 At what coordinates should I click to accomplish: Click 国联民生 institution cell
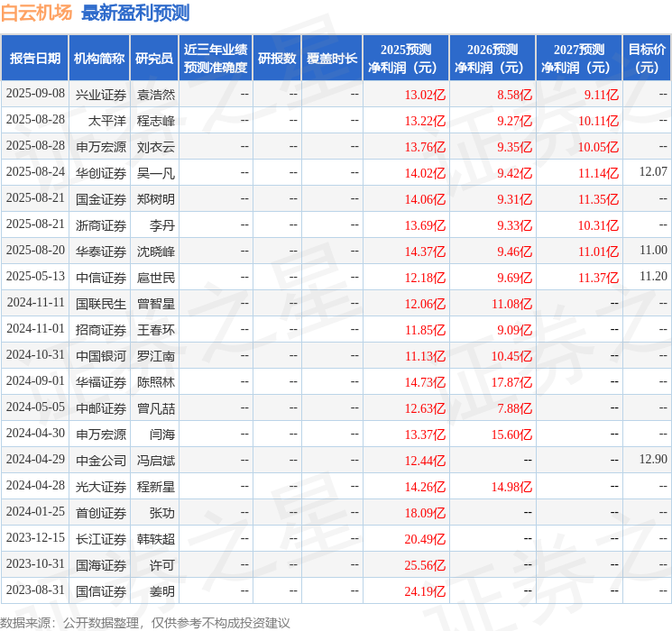pos(101,304)
